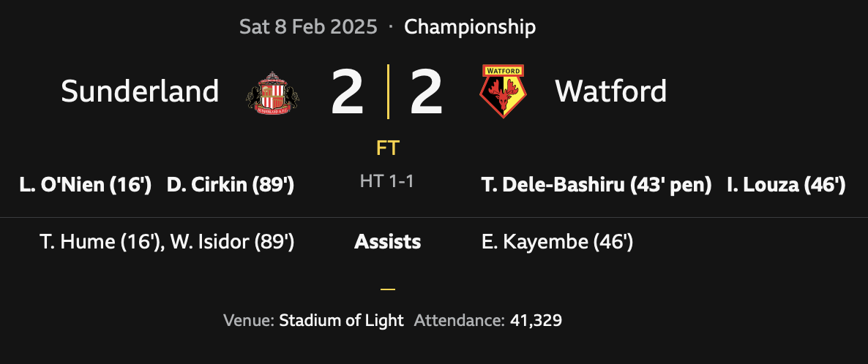Click the Stadium of Light venue
This screenshot has width=868, height=364.
(341, 320)
